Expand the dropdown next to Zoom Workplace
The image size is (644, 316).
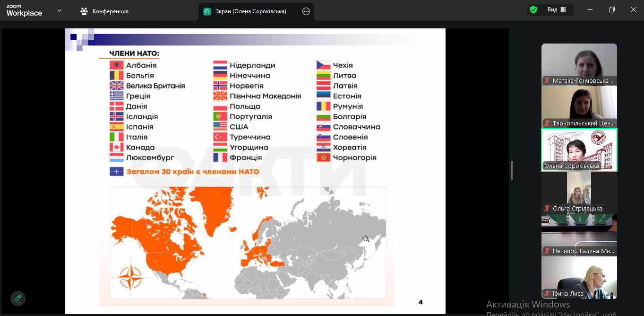pyautogui.click(x=60, y=10)
